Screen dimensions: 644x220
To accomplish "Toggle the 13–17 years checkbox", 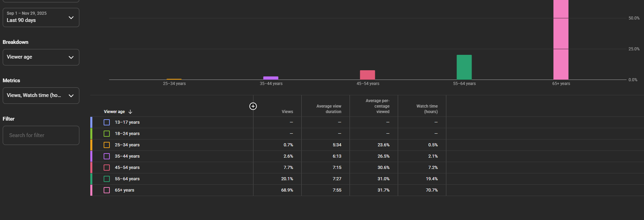I will 107,122.
